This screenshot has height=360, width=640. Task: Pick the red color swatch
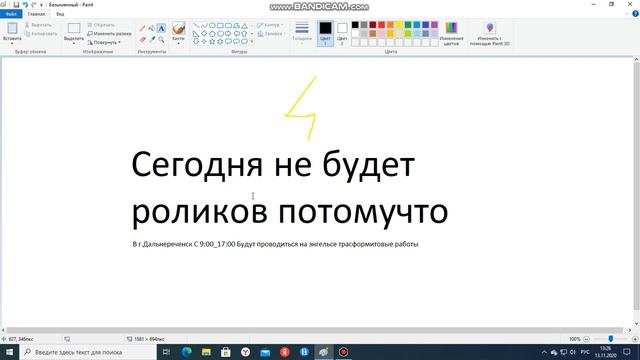382,25
